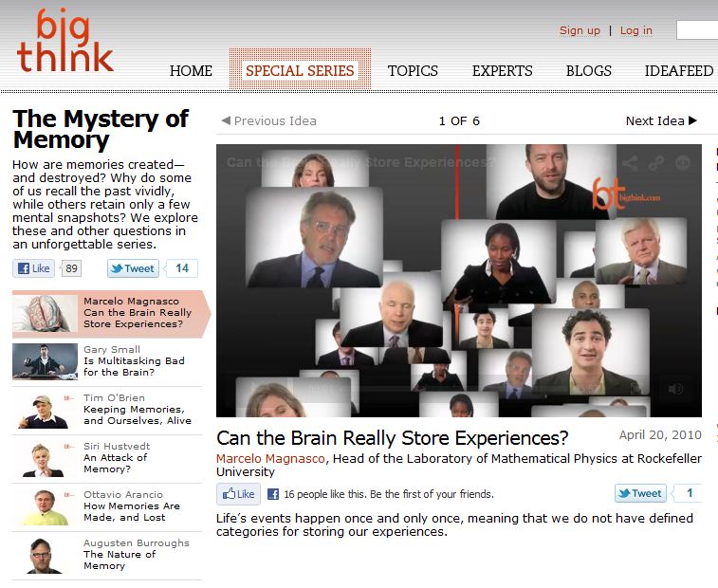Tweet the video below the player
The image size is (718, 588).
[640, 493]
